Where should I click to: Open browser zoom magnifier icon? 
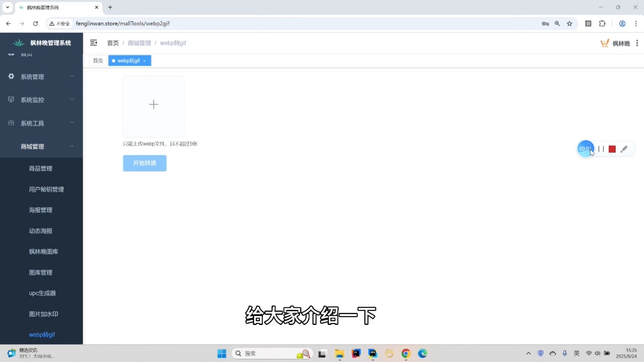[x=557, y=23]
